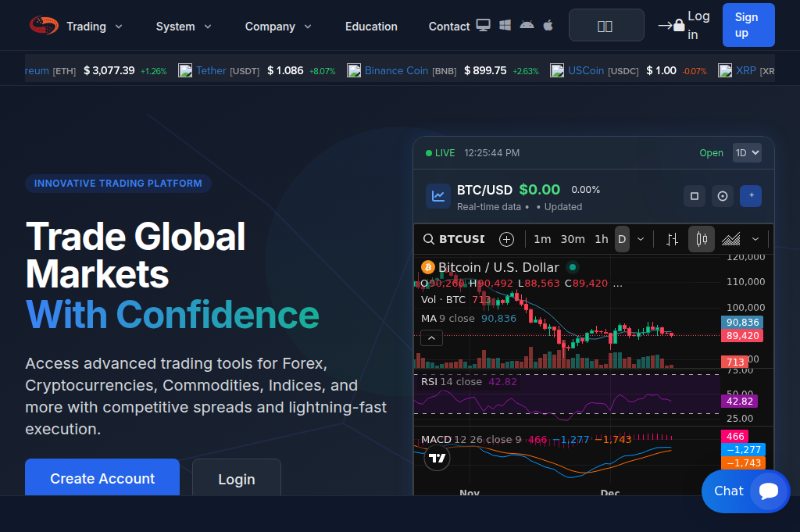Screen dimensions: 800x532
Task: Open the 1D dropdown next to Open
Action: (747, 152)
